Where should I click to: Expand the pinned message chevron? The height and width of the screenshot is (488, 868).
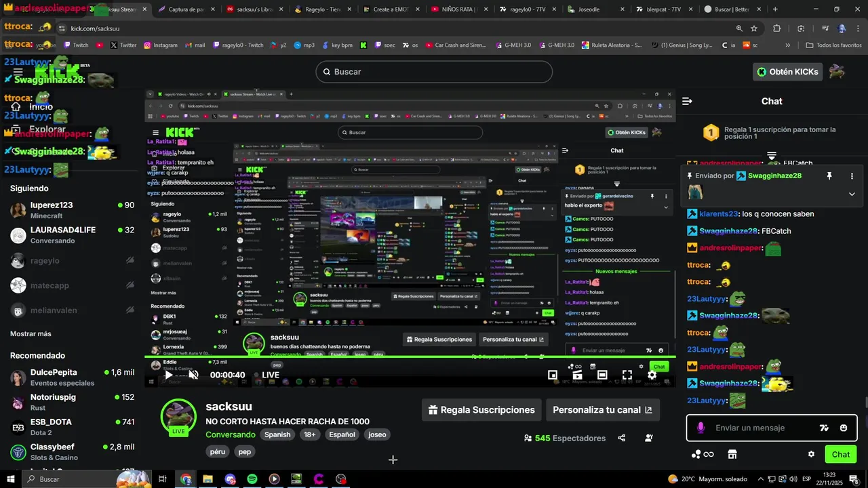point(852,194)
